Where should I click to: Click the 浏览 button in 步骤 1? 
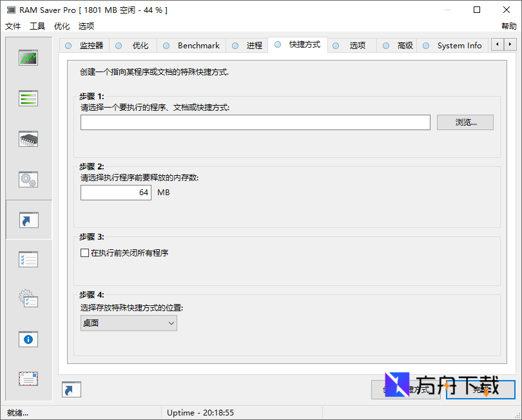(465, 122)
